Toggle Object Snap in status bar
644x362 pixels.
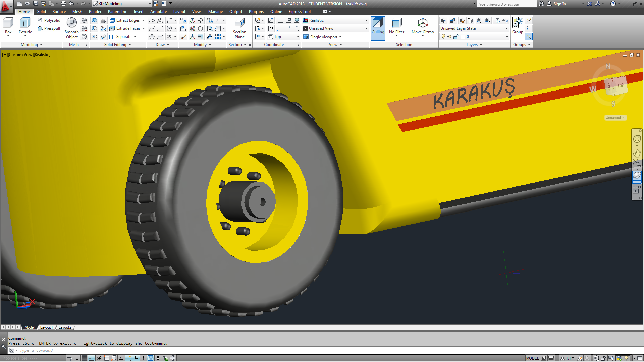[106, 358]
